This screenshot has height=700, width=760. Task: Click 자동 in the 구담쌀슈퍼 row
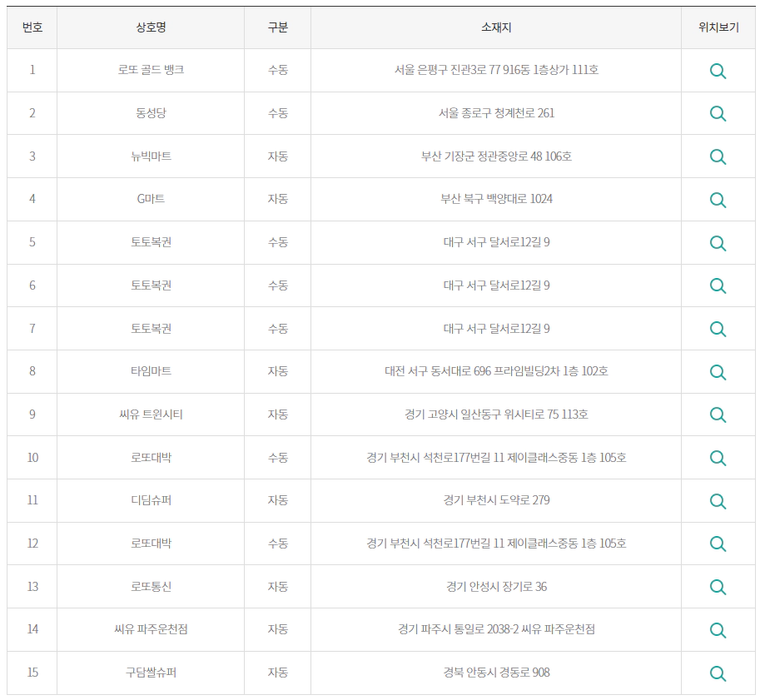[x=278, y=673]
